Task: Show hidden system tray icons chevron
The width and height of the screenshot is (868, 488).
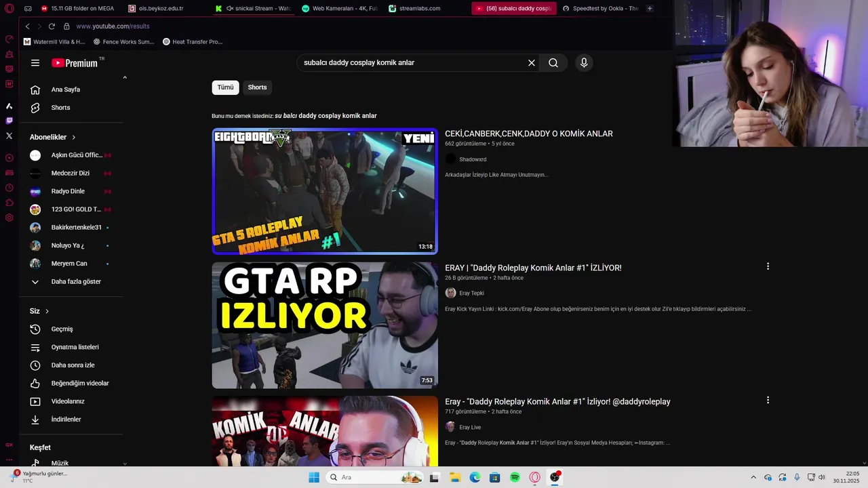Action: [x=753, y=477]
